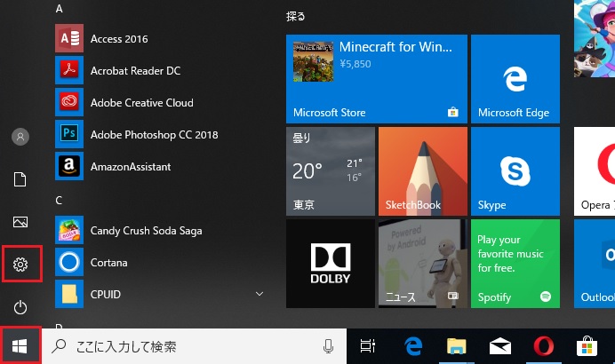Open the Outlook tile

[x=595, y=264]
